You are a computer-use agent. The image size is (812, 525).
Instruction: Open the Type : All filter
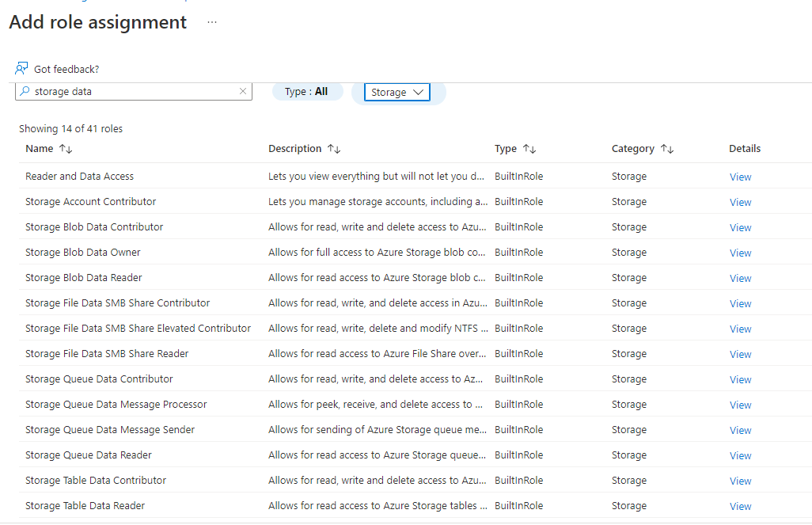(x=307, y=92)
